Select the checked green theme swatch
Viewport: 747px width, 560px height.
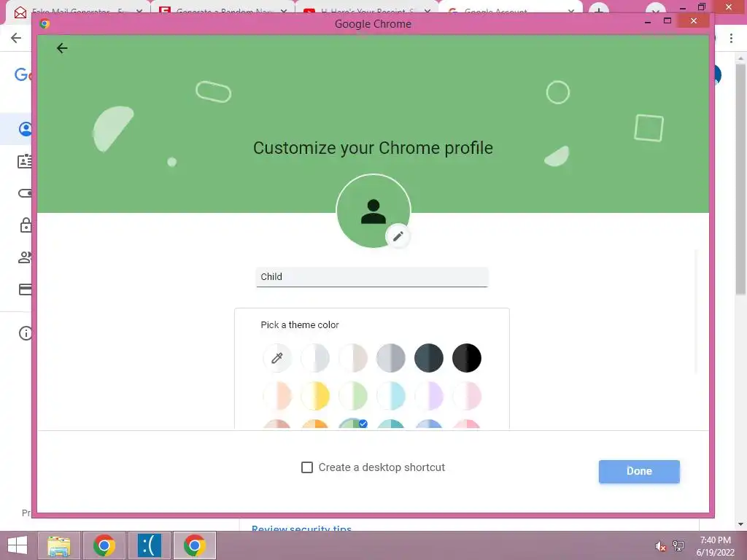click(x=353, y=424)
